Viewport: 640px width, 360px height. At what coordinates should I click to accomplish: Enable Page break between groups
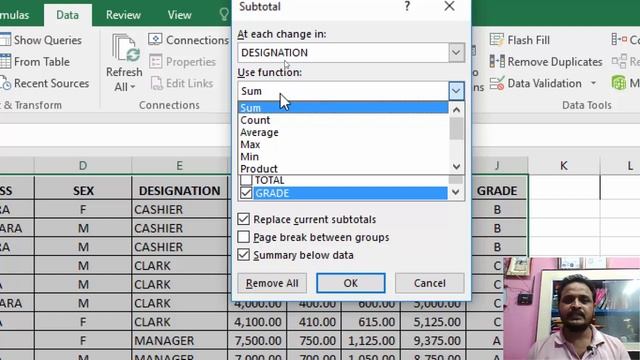[x=244, y=237]
